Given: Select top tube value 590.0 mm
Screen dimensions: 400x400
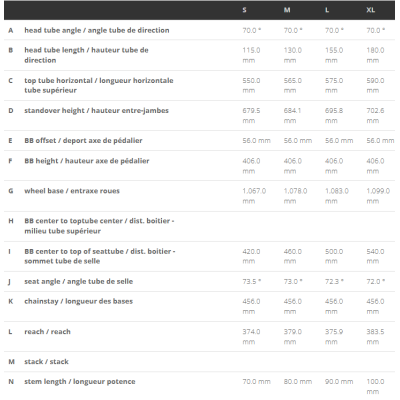Looking at the screenshot, I should pos(375,85).
